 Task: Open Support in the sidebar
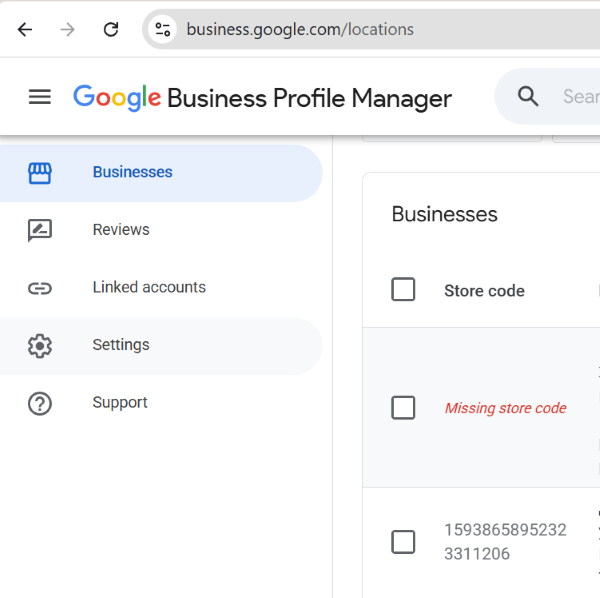click(x=161, y=404)
